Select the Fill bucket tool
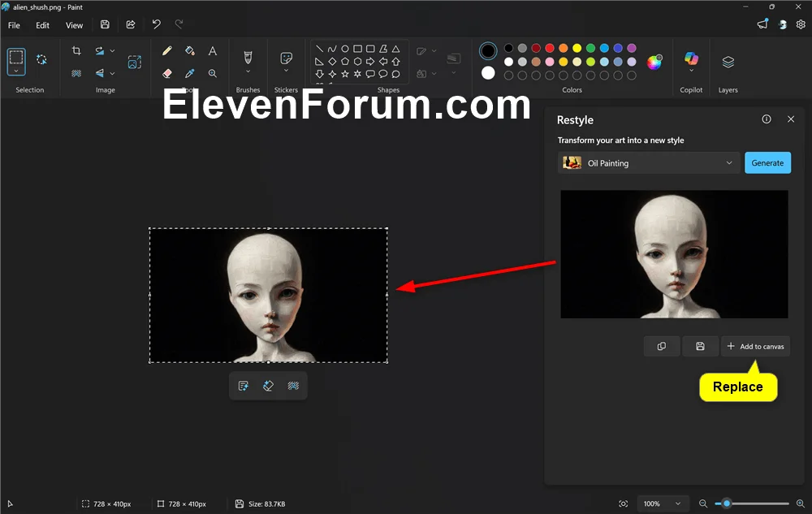This screenshot has width=812, height=514. (x=189, y=50)
